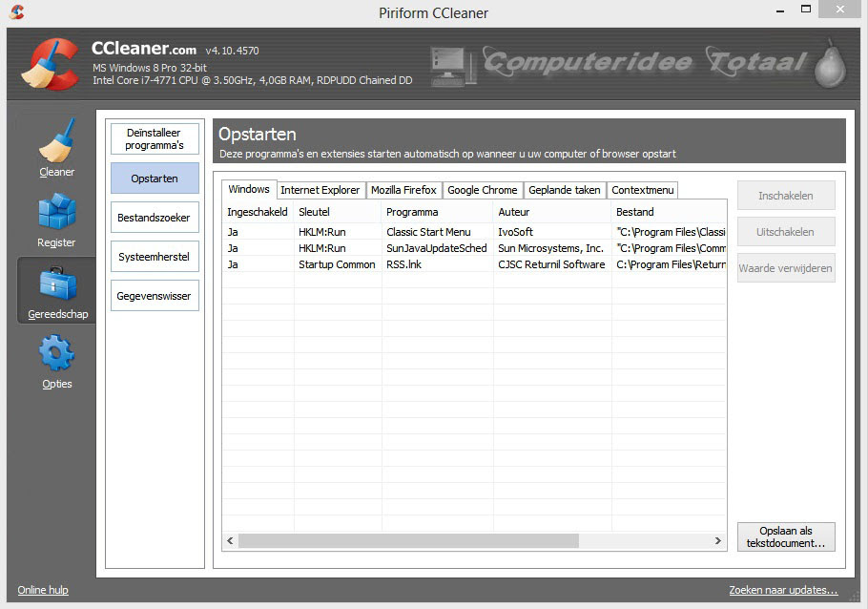Open Deïnstalleer programma's
Image resolution: width=868 pixels, height=609 pixels.
click(x=155, y=138)
